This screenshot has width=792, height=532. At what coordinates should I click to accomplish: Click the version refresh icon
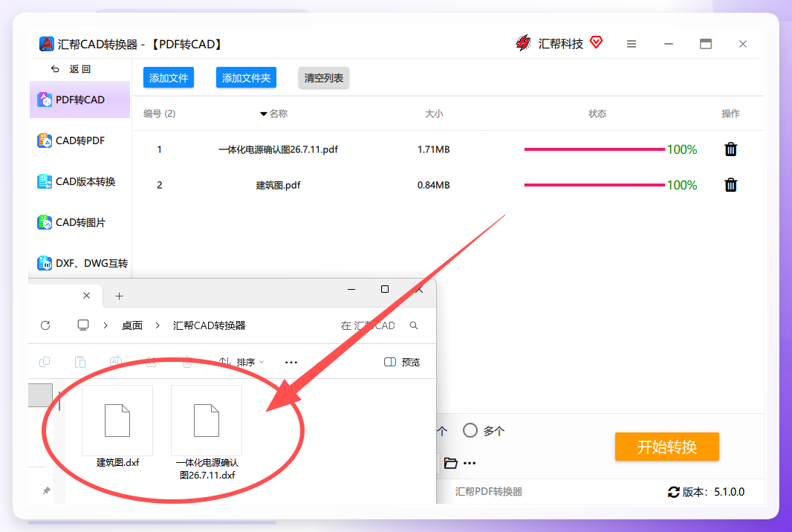coord(674,492)
